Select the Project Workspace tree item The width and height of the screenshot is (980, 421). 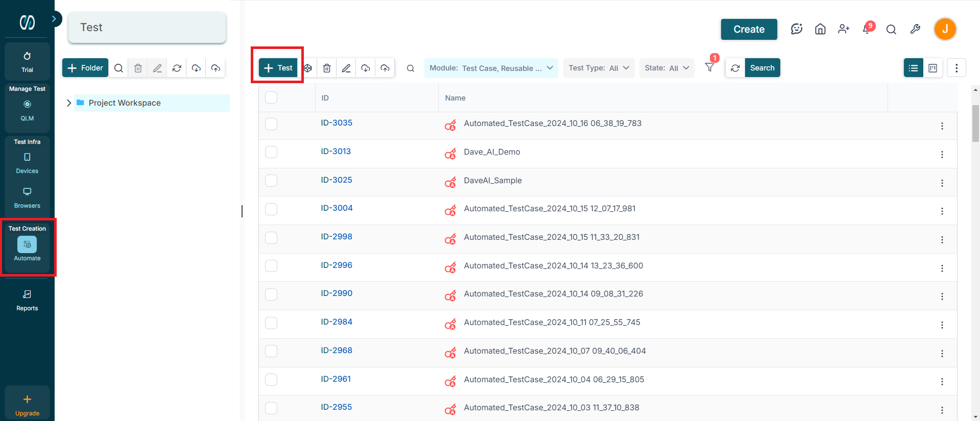152,103
